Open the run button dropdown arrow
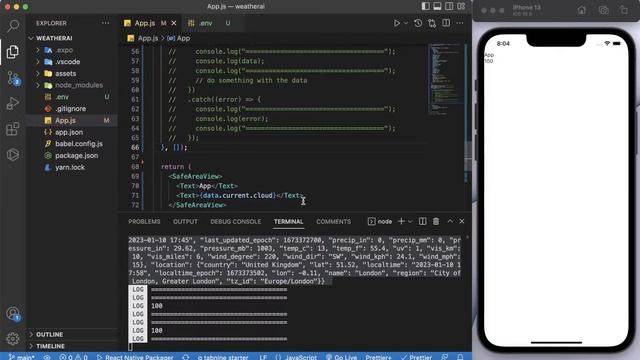 pyautogui.click(x=406, y=23)
